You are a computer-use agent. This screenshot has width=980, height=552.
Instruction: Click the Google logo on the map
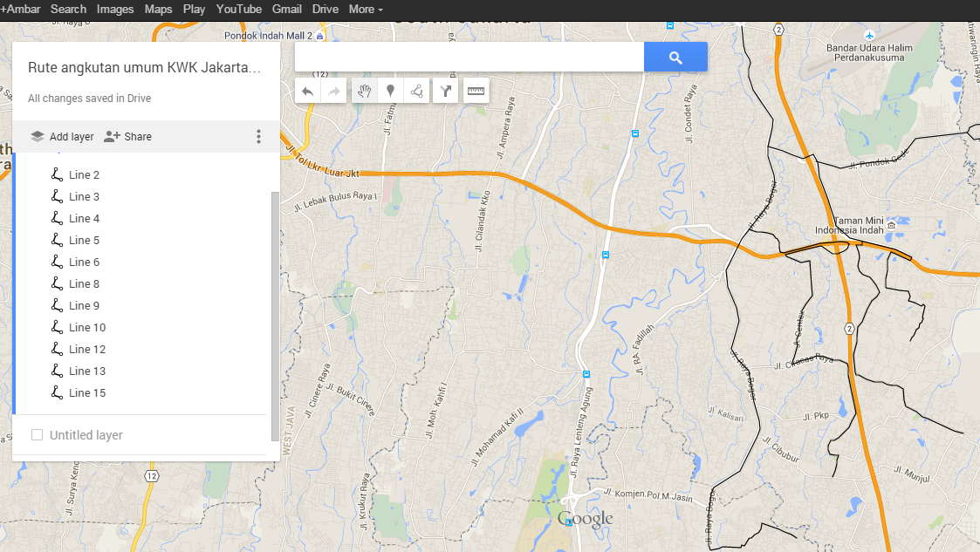click(585, 519)
